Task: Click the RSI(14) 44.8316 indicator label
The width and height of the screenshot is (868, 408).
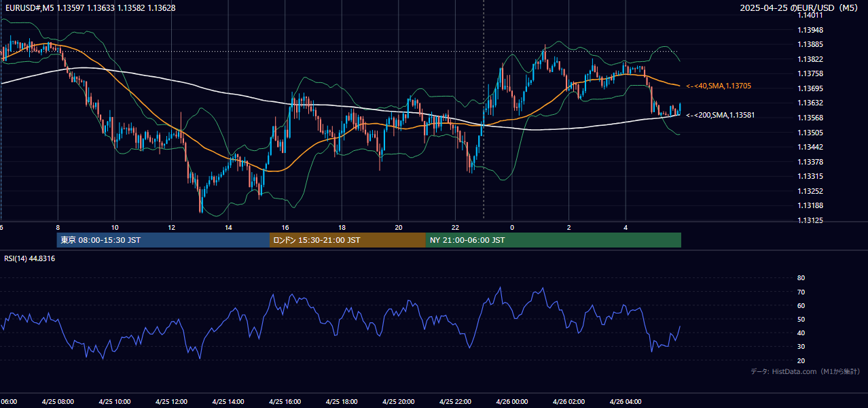Action: point(29,258)
